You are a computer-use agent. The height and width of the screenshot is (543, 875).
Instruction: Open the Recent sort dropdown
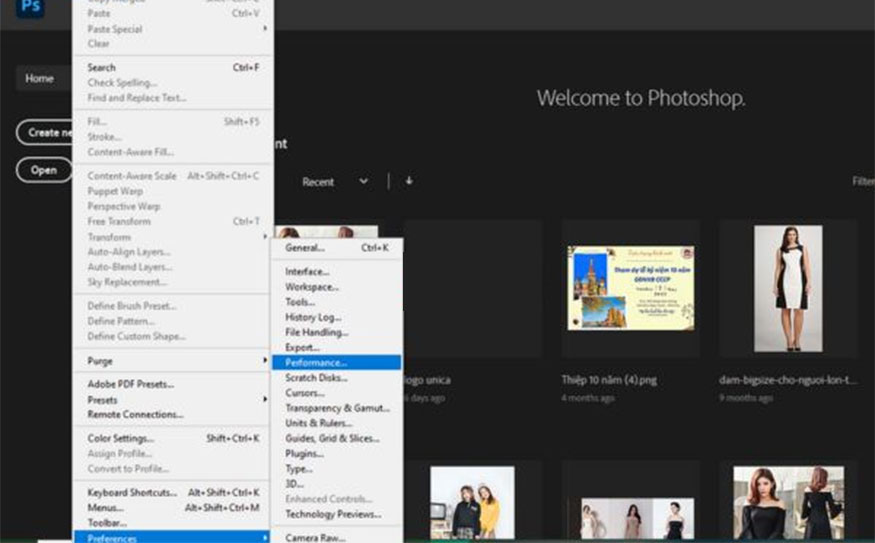[335, 182]
